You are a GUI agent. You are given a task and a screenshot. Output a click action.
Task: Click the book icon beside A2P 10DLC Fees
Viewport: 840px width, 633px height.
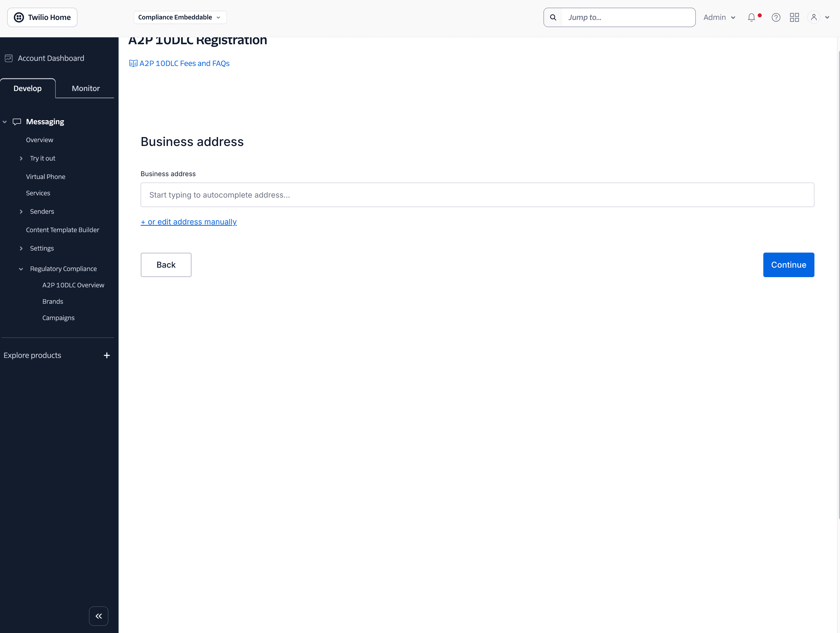(x=133, y=63)
